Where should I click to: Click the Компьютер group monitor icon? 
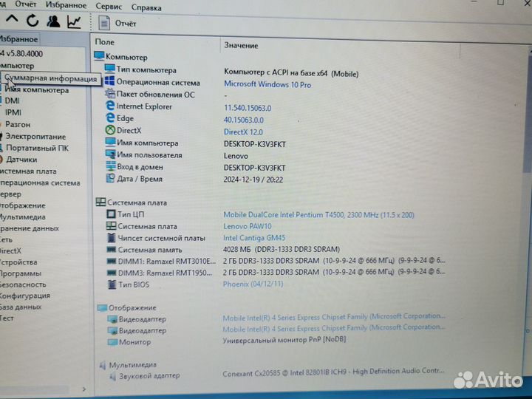coord(99,56)
